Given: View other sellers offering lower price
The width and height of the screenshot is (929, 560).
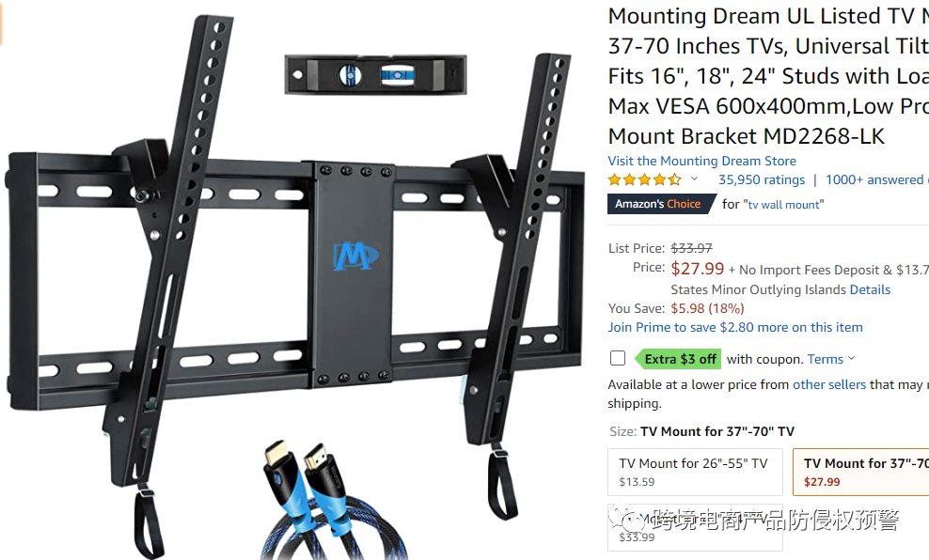Looking at the screenshot, I should (x=829, y=385).
